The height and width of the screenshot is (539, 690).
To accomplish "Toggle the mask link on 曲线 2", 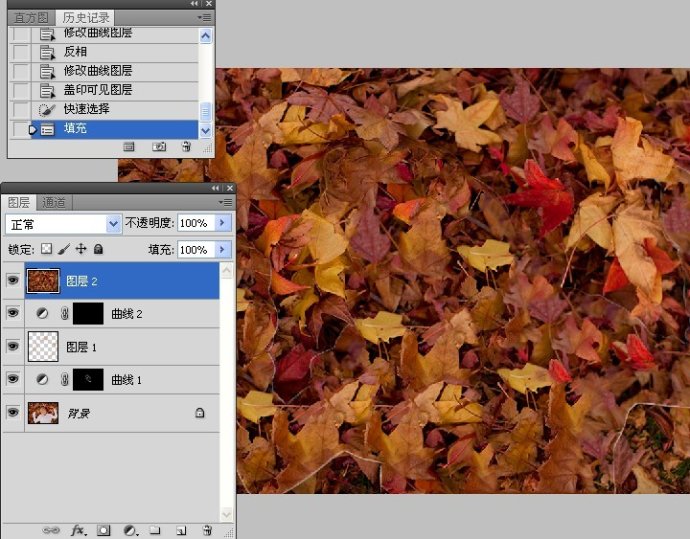I will 65,313.
